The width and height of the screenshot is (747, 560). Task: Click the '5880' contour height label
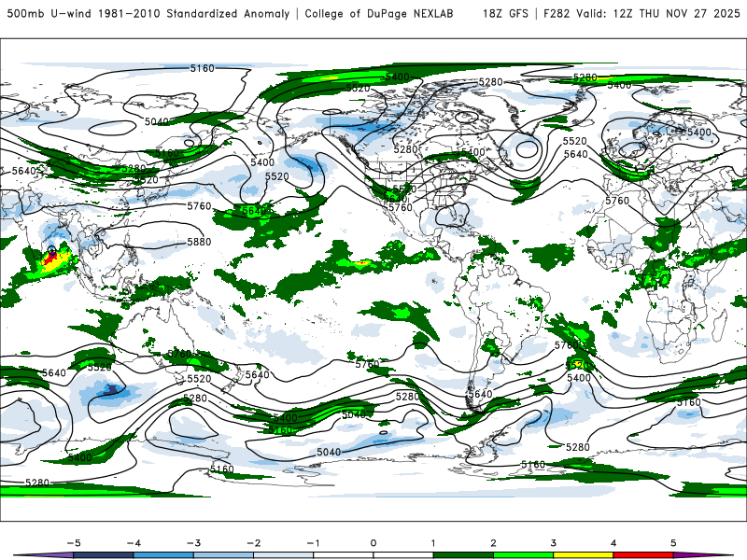coord(199,242)
